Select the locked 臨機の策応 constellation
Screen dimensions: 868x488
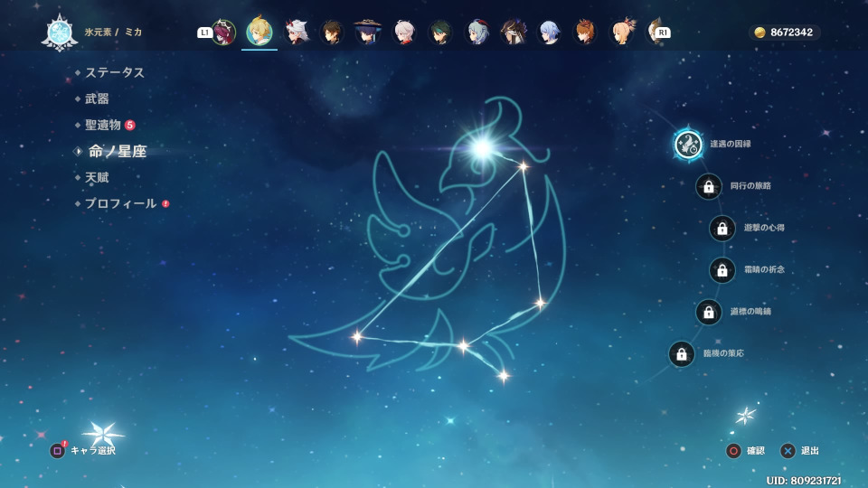[682, 353]
